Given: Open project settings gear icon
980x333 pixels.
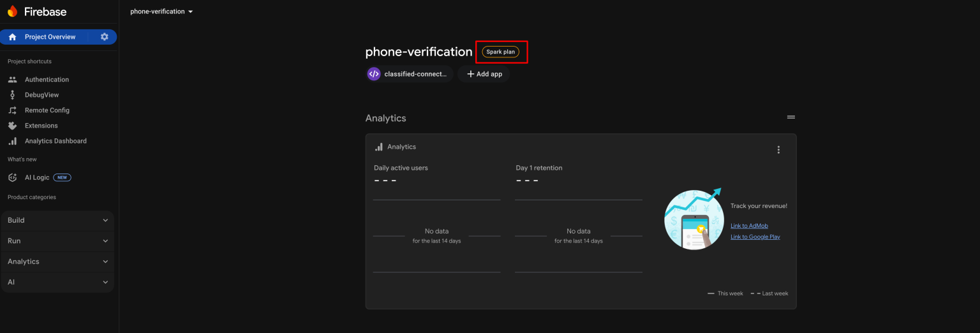Looking at the screenshot, I should 105,37.
